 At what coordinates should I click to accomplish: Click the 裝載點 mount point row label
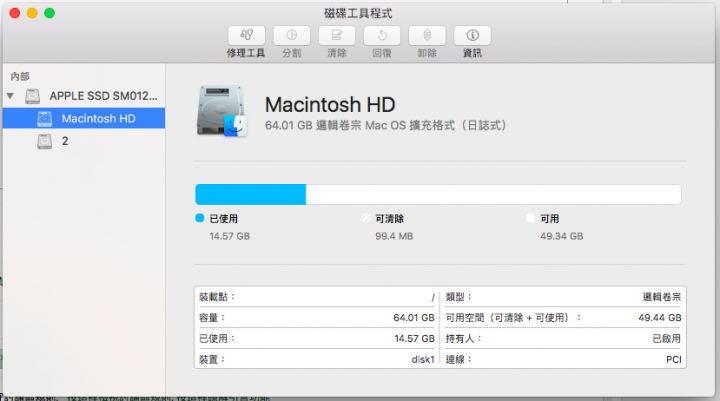[217, 297]
